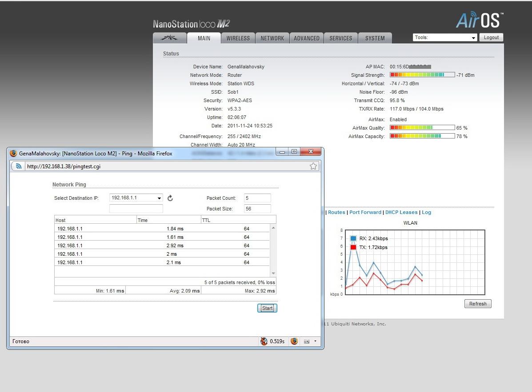Open the Select Destination IP dropdown
Image resolution: width=532 pixels, height=392 pixels.
136,198
